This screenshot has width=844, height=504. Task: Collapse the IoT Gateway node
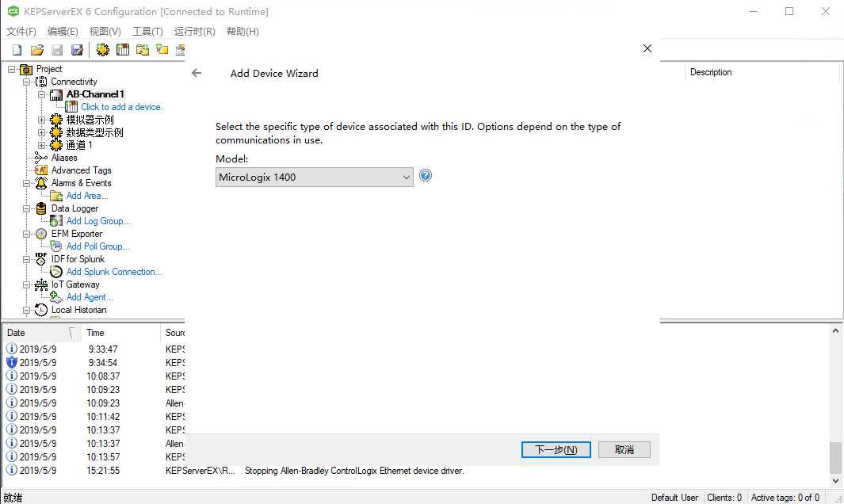[26, 284]
